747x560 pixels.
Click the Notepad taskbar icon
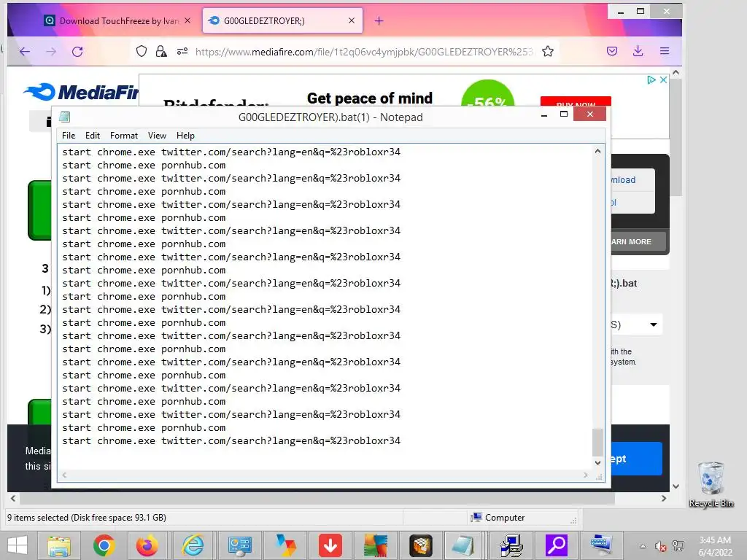click(x=462, y=545)
